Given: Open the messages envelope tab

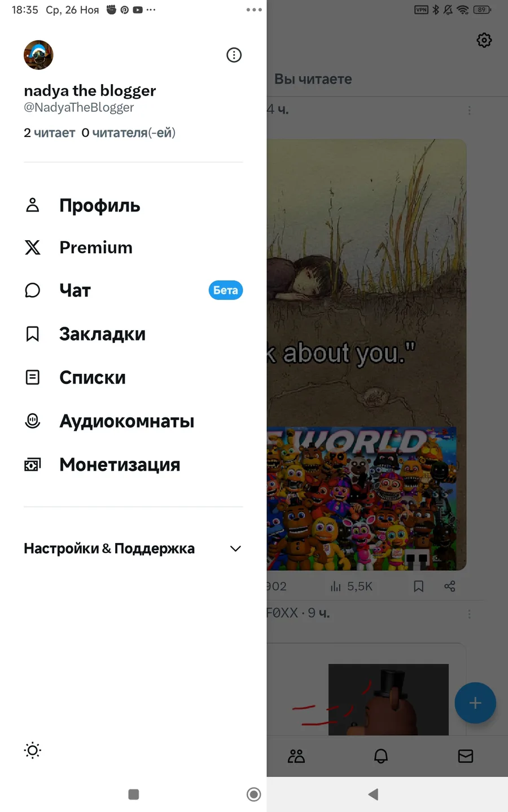Looking at the screenshot, I should 466,756.
